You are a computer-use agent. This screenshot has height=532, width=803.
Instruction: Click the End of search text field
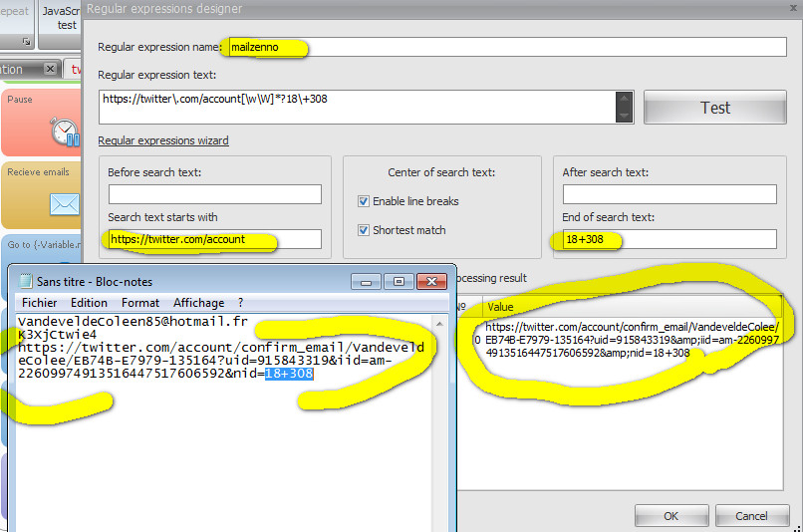tap(669, 240)
